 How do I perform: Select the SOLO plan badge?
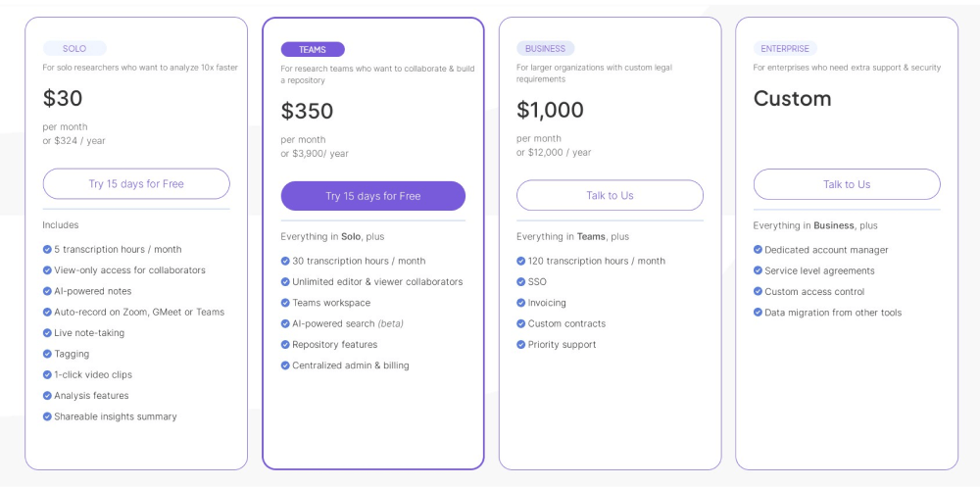click(x=74, y=48)
